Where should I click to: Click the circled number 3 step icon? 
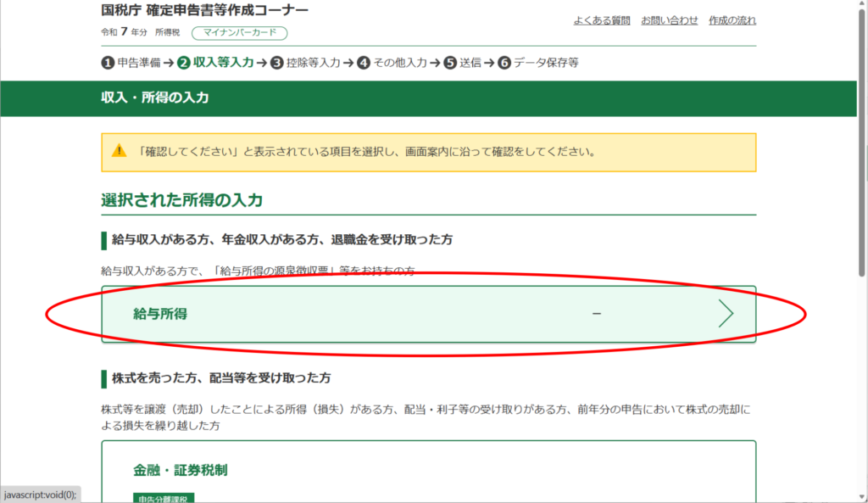[x=276, y=63]
